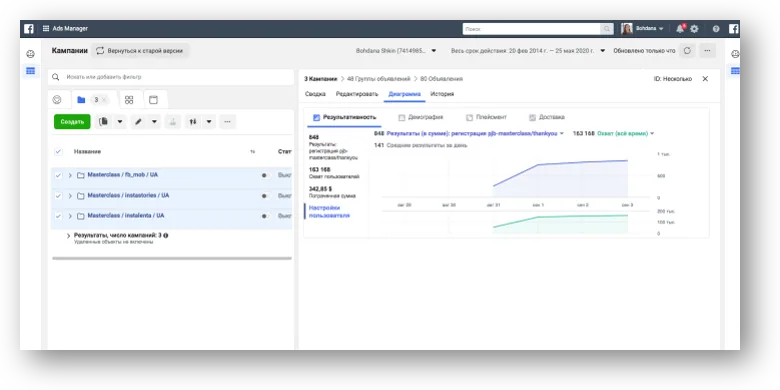This screenshot has width=780, height=390.
Task: Click the duplicate campaigns icon
Action: [103, 122]
